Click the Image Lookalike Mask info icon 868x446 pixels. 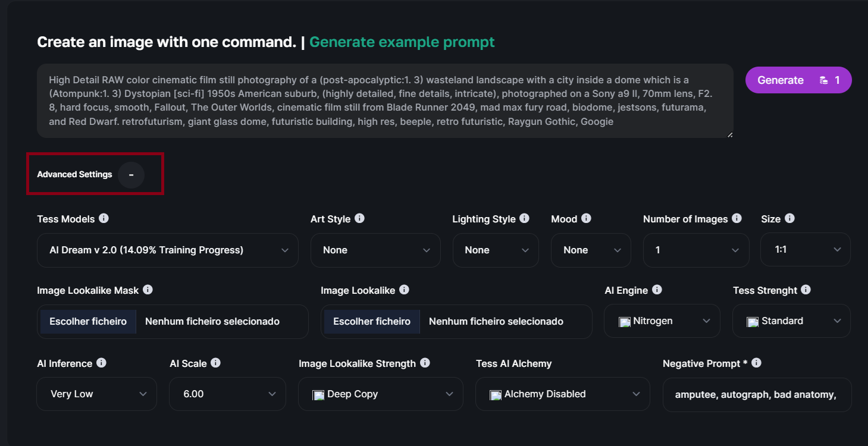coord(148,290)
